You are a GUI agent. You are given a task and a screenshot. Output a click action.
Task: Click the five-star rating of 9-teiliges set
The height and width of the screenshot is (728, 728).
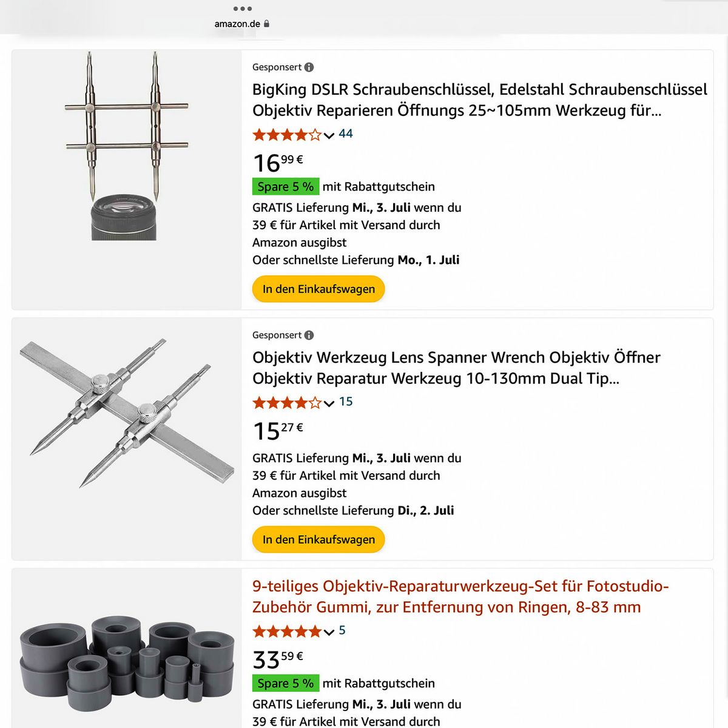tap(286, 632)
